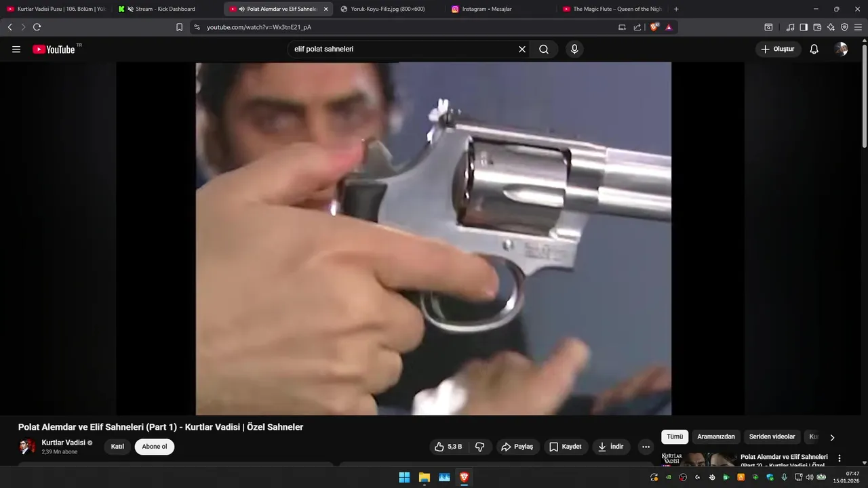Open the Brave Shields lion icon
The width and height of the screenshot is (868, 488).
[654, 27]
